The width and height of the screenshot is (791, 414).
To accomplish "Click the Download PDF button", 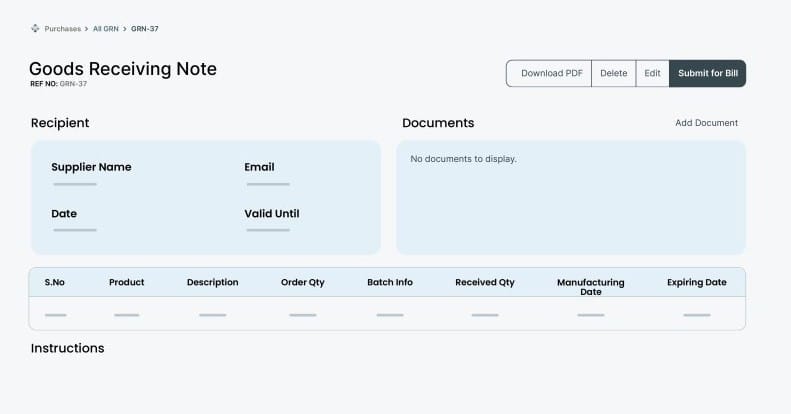I will [x=551, y=73].
